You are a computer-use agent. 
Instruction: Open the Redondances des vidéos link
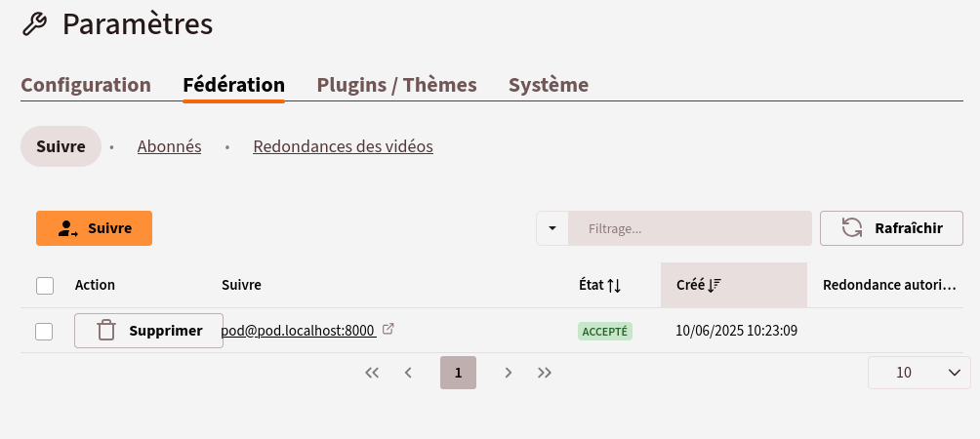(x=344, y=146)
